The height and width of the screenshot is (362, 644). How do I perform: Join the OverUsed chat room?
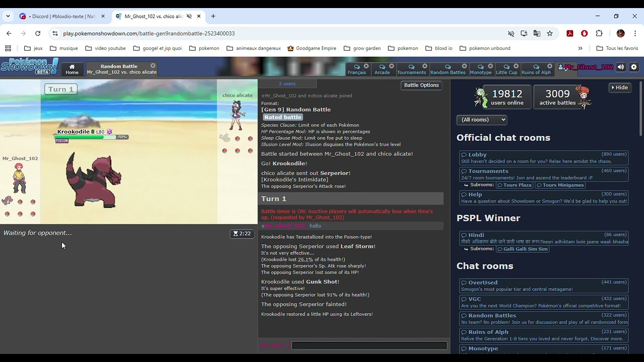543,286
